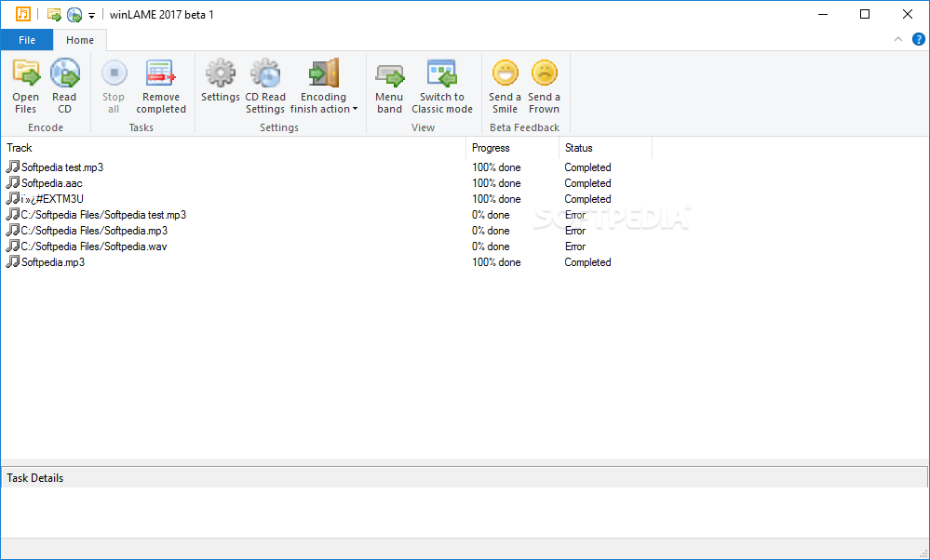Click the Task Details panel header
This screenshot has width=930, height=560.
[465, 477]
